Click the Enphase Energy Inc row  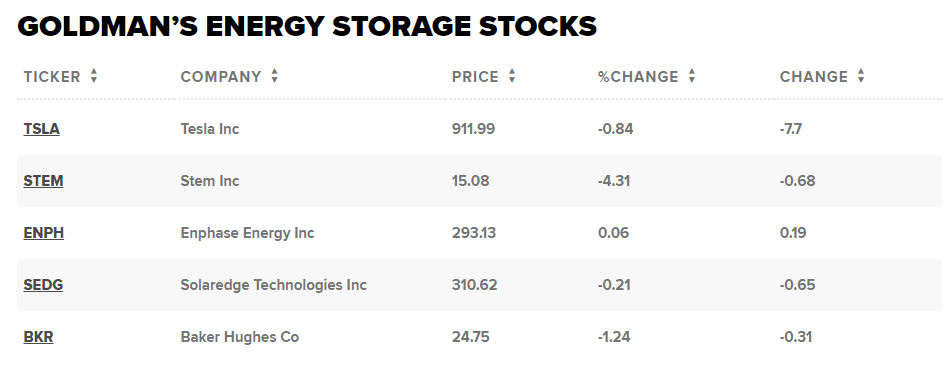pyautogui.click(x=479, y=233)
